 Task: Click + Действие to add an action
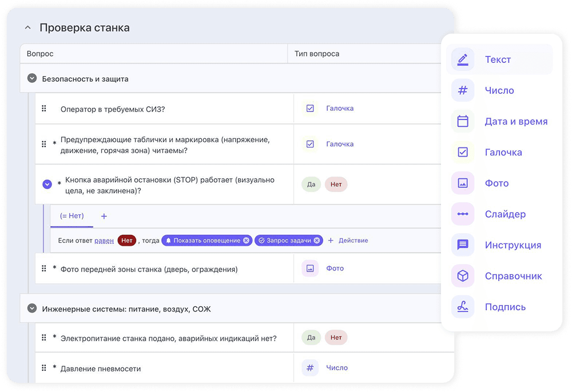[x=349, y=240]
